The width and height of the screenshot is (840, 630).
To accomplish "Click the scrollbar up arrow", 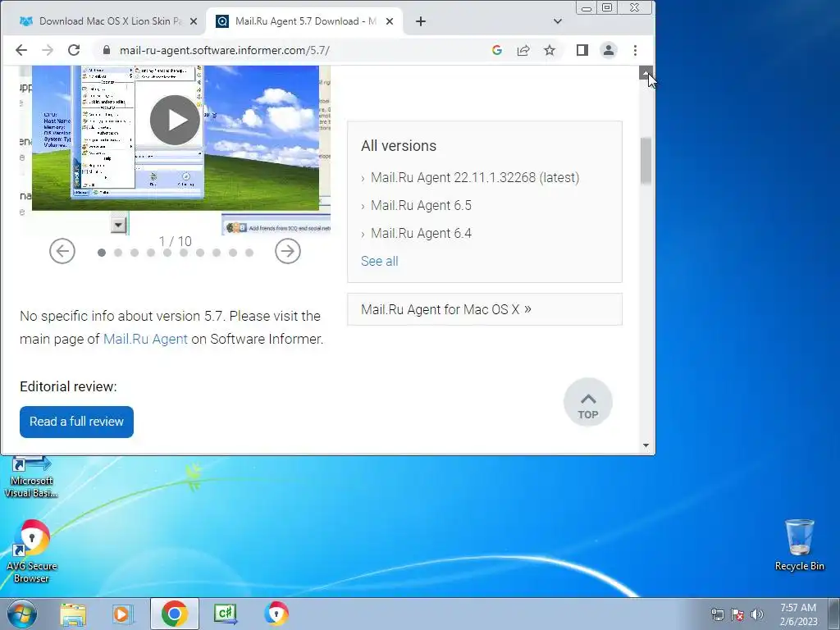I will 646,73.
